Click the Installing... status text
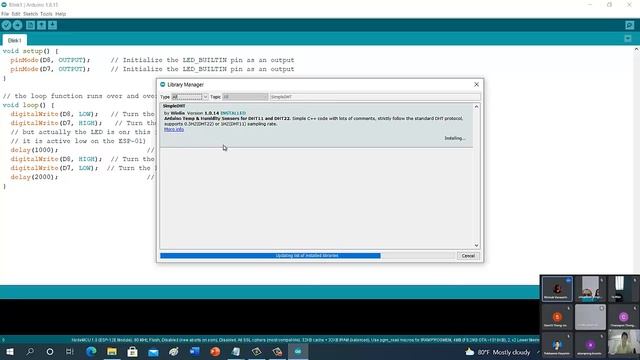Viewport: 640px width, 360px height. click(455, 138)
